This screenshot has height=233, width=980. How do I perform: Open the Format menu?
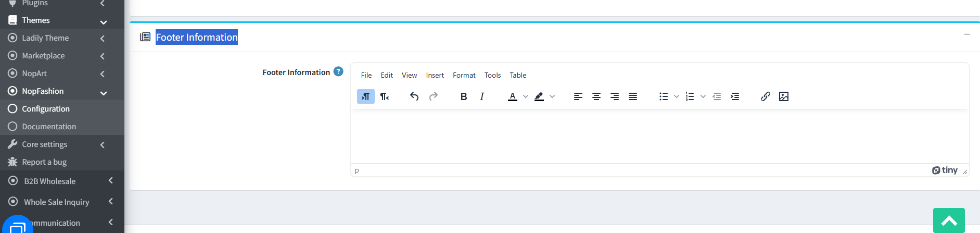[464, 75]
